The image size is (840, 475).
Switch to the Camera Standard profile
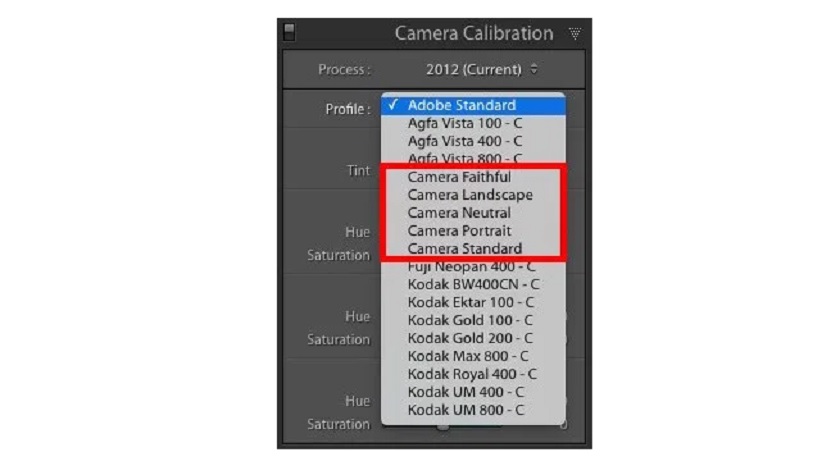coord(464,249)
